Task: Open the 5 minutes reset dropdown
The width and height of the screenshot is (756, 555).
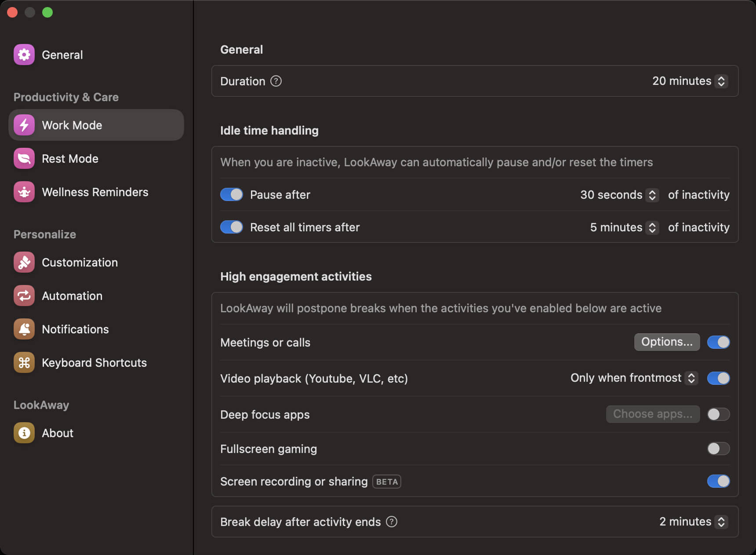Action: pos(624,227)
